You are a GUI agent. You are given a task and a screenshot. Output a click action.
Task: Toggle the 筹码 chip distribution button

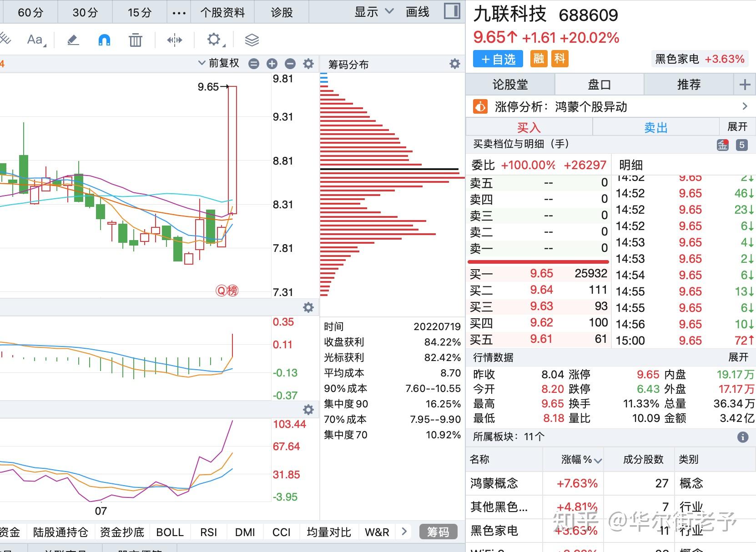(438, 532)
